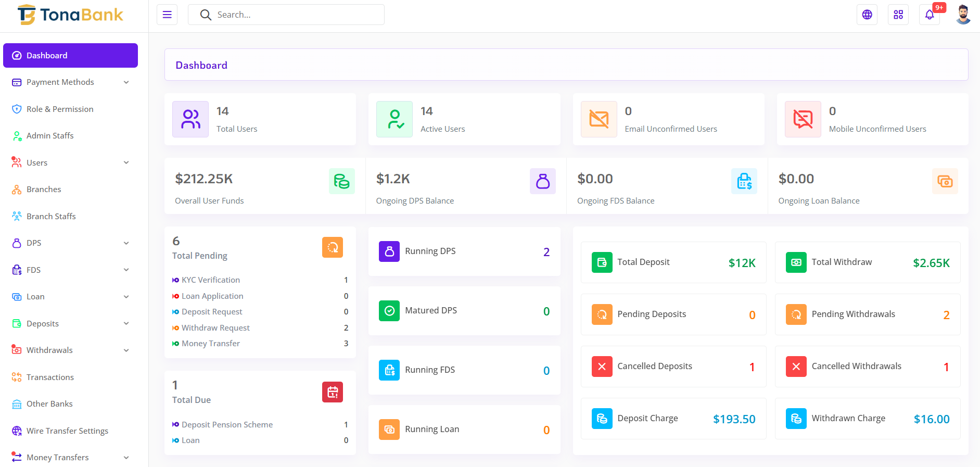Expand the Users submenu chevron

pyautogui.click(x=126, y=162)
